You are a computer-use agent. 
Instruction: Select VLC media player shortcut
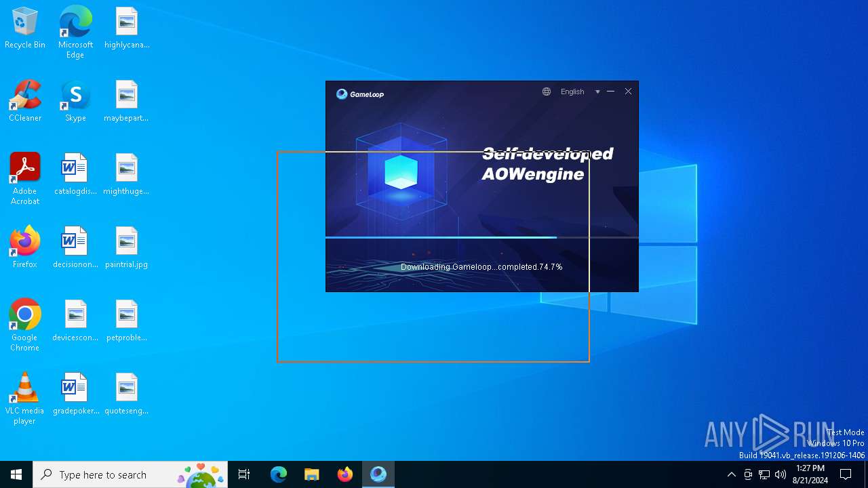[x=25, y=399]
